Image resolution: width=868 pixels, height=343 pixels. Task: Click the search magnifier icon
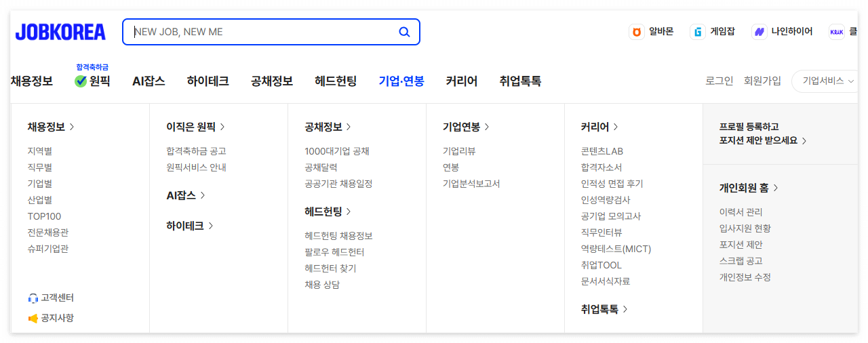(x=404, y=32)
